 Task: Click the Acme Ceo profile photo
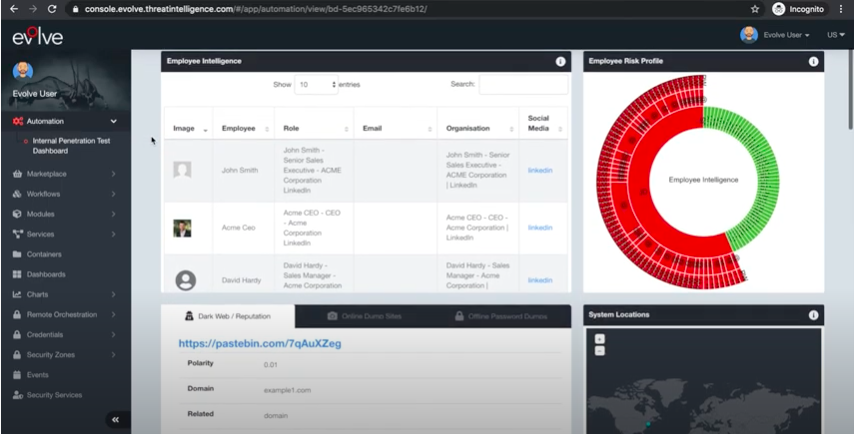pos(182,228)
